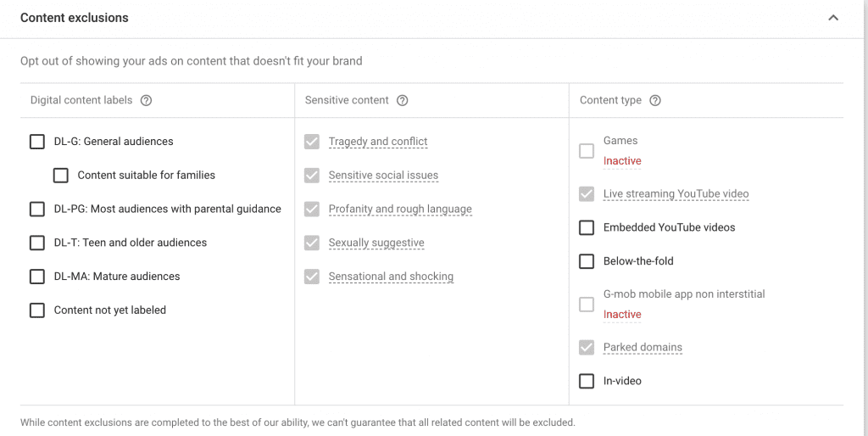The height and width of the screenshot is (436, 868).
Task: Toggle Content not yet labeled checkbox
Action: click(x=37, y=310)
